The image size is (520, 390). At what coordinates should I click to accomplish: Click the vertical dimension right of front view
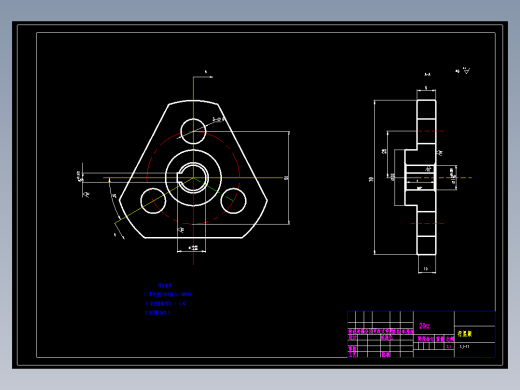click(287, 178)
